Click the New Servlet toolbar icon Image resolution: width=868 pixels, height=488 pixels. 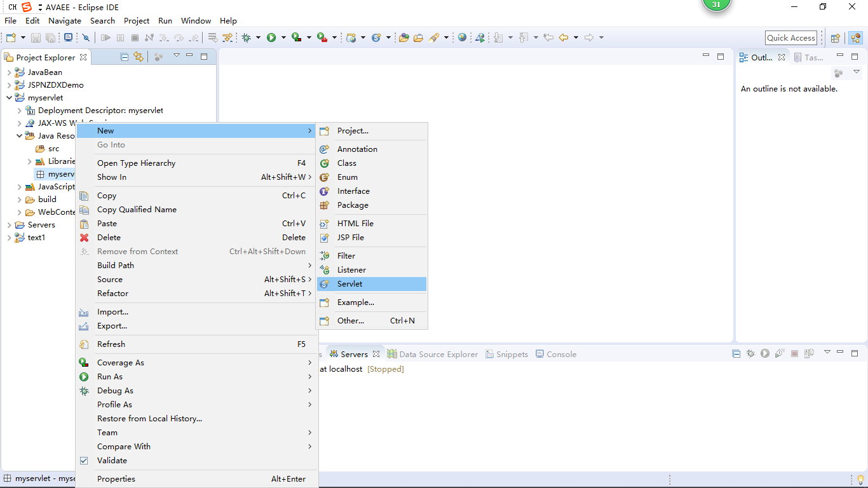pos(376,37)
